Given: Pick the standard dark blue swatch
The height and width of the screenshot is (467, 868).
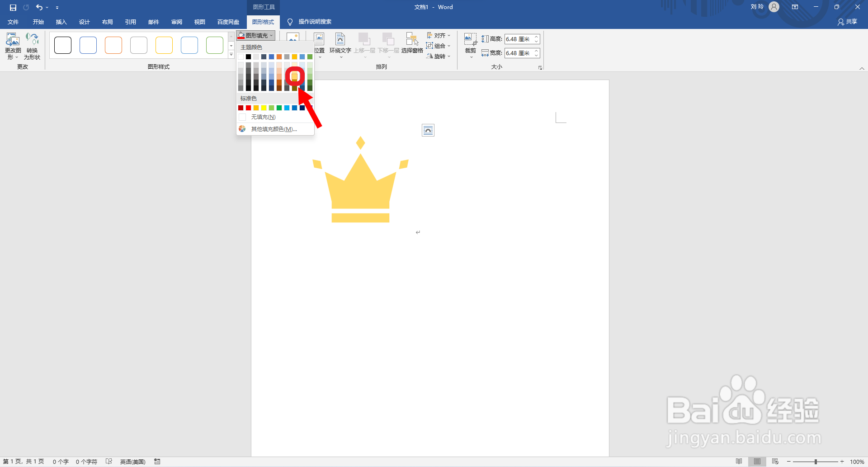Looking at the screenshot, I should (302, 108).
